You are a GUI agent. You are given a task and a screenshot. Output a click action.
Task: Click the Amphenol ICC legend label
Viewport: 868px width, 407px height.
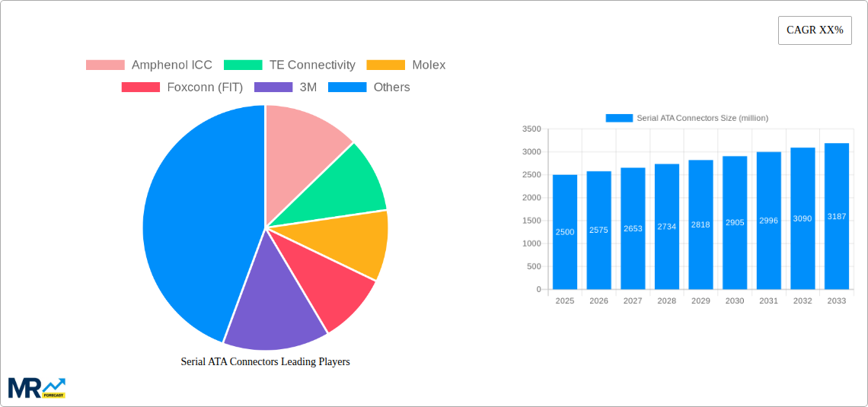pyautogui.click(x=171, y=65)
